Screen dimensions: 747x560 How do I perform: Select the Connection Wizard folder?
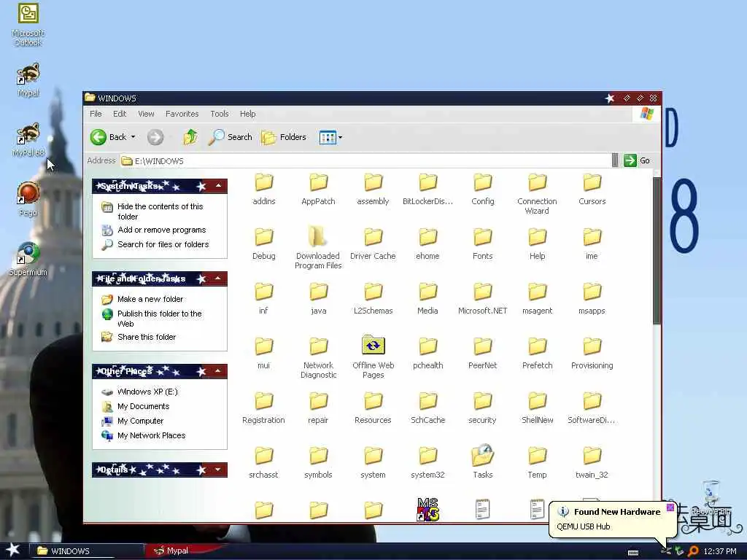[538, 194]
